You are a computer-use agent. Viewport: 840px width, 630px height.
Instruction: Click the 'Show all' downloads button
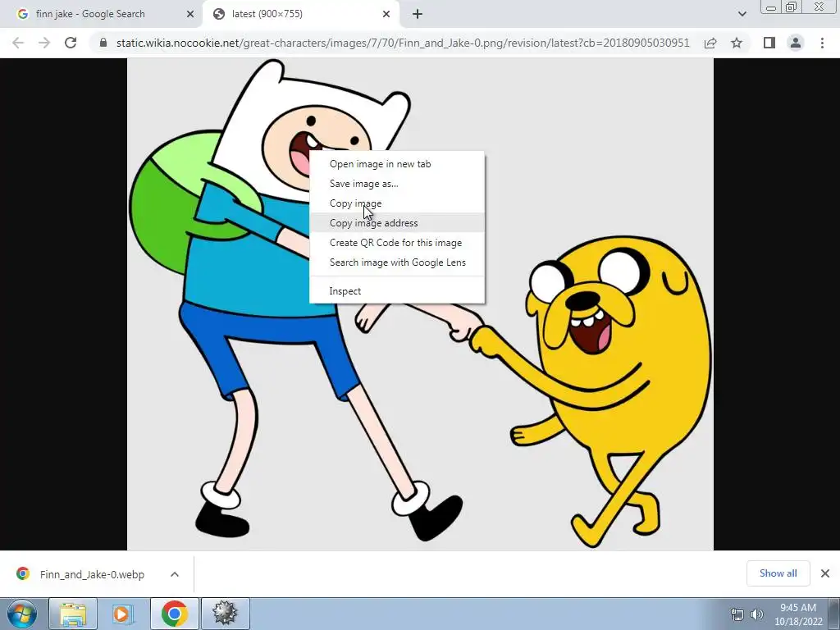pos(778,573)
